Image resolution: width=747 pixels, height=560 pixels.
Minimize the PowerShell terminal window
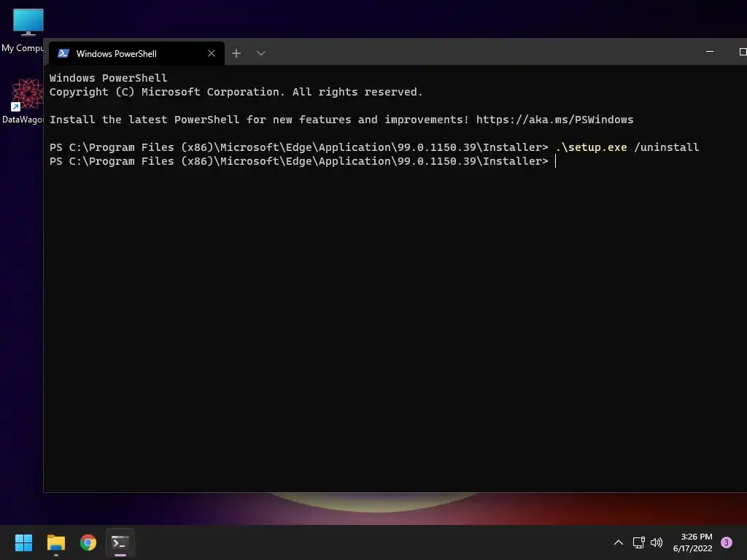709,52
